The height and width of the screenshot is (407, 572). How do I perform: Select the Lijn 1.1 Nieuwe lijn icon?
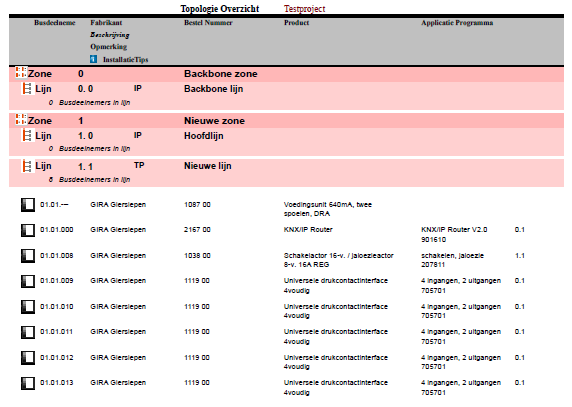pyautogui.click(x=27, y=166)
